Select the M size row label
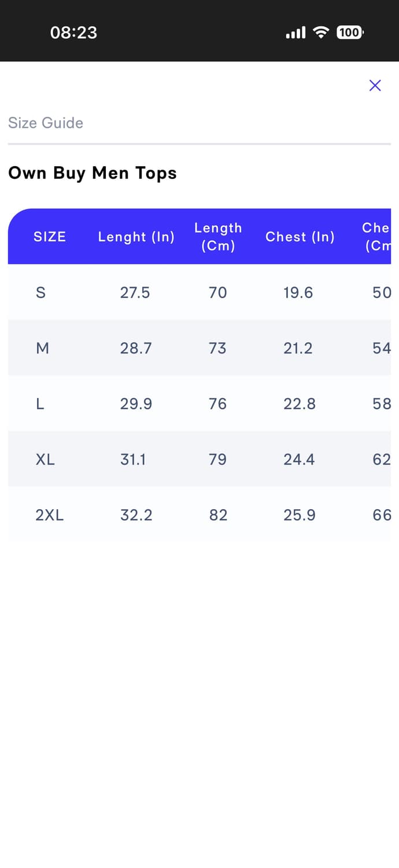This screenshot has width=399, height=868. coord(42,348)
